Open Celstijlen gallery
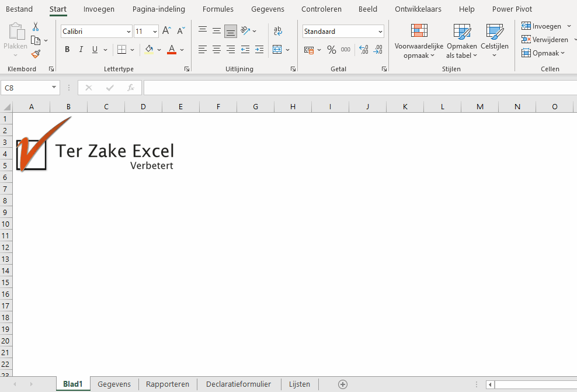The height and width of the screenshot is (392, 577). [495, 41]
